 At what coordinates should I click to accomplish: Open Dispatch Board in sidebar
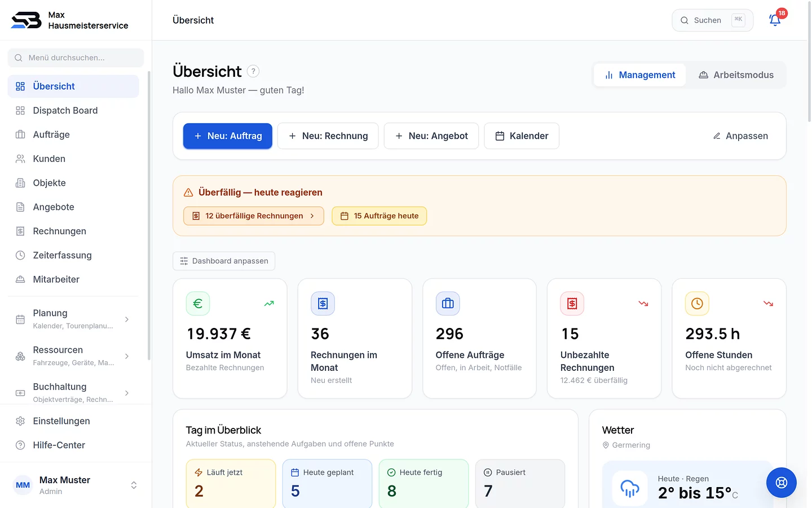73,111
